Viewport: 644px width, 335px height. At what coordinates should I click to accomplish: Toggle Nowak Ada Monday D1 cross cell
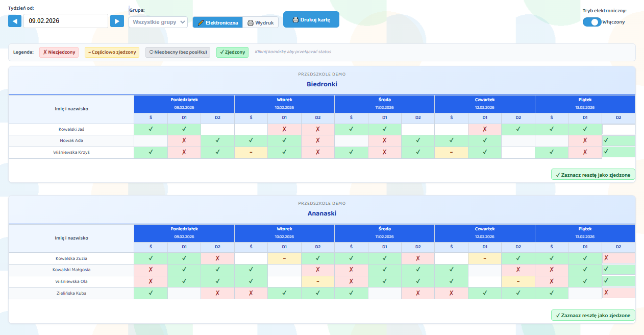184,140
